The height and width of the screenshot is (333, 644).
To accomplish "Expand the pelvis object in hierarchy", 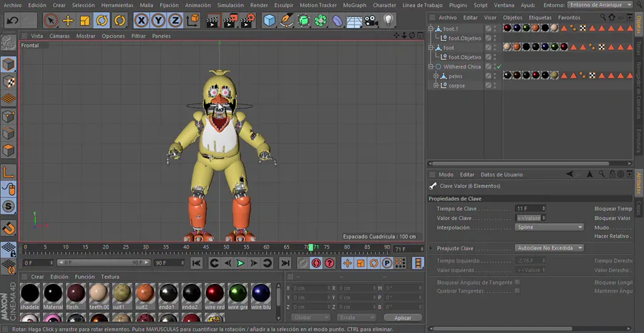I will (435, 76).
